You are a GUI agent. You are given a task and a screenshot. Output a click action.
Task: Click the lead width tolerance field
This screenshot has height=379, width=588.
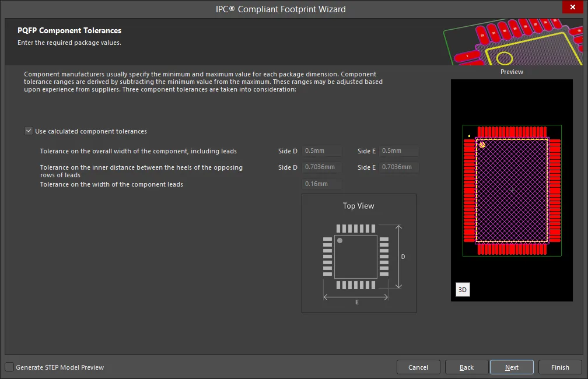point(322,184)
